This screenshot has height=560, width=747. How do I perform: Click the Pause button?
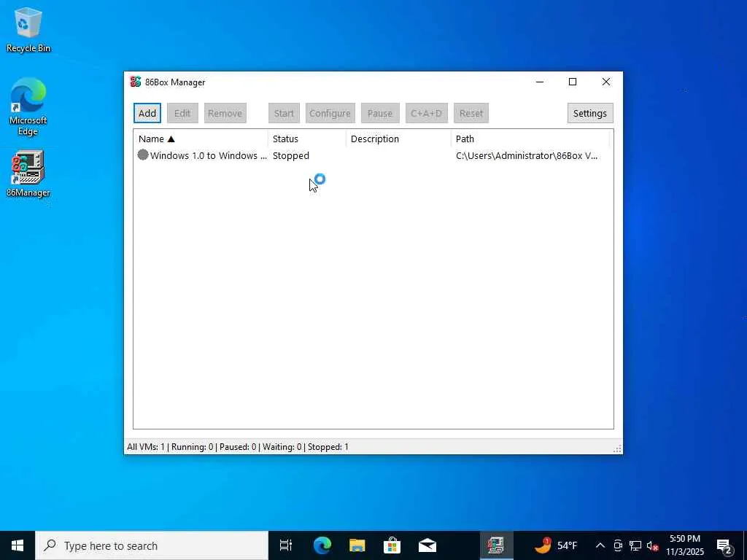pyautogui.click(x=380, y=113)
